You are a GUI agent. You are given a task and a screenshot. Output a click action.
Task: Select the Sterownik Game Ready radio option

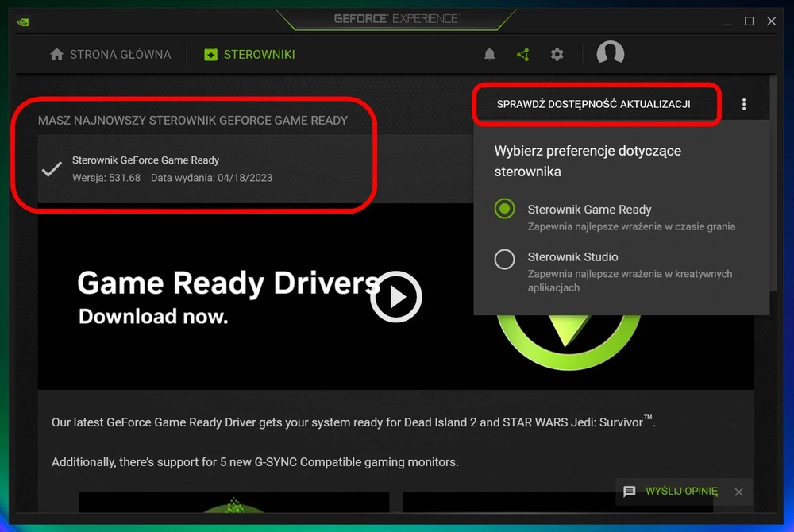click(x=504, y=209)
